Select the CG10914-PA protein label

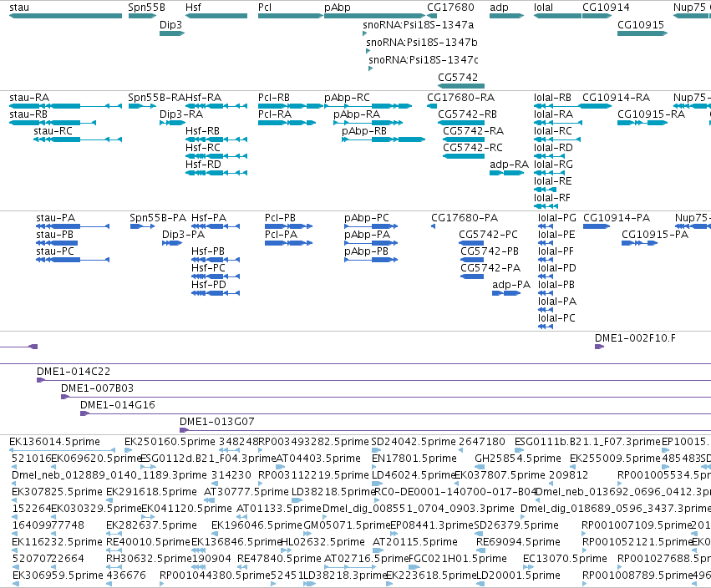[x=617, y=218]
